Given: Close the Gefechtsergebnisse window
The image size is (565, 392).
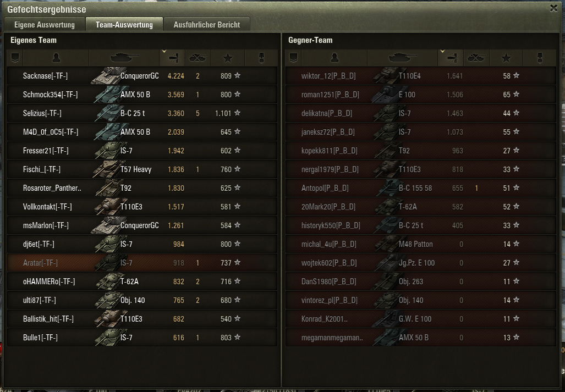Looking at the screenshot, I should coord(554,8).
